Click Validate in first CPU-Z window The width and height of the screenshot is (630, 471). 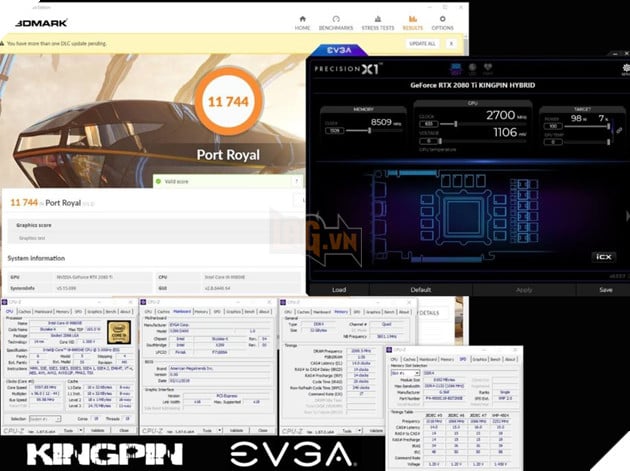coord(98,430)
